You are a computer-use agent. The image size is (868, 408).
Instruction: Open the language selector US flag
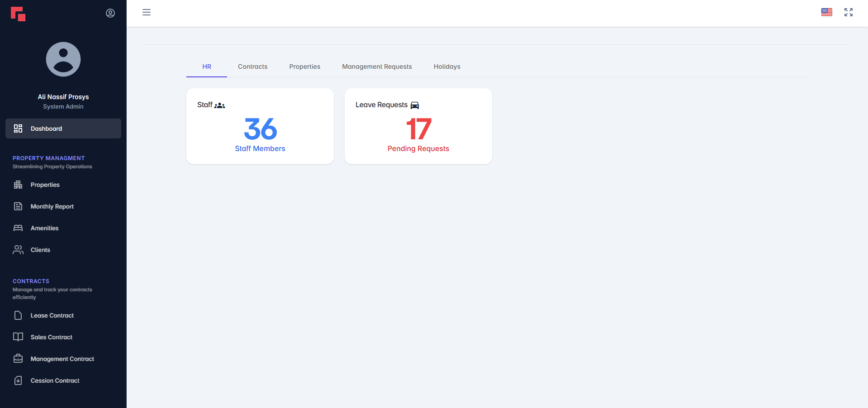point(826,12)
